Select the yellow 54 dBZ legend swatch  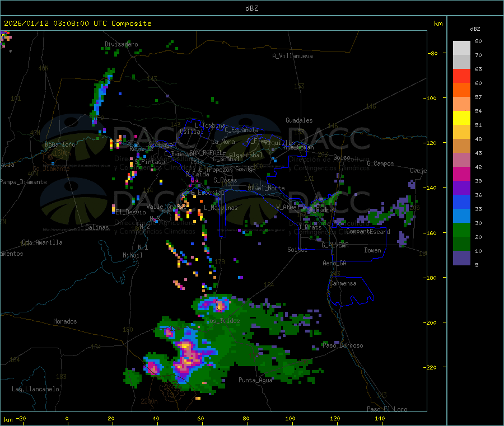point(461,118)
